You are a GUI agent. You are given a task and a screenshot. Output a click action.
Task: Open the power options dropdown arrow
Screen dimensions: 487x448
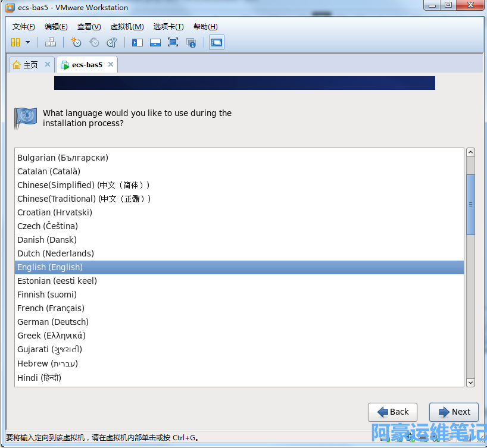tap(27, 42)
